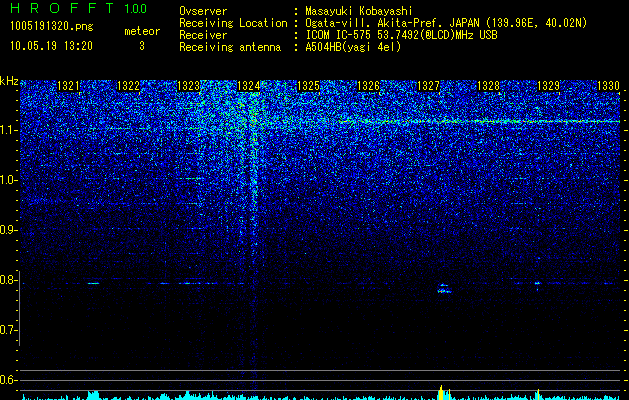The image size is (629, 400).
Task: Click the 1321 time marker
Action: (68, 86)
